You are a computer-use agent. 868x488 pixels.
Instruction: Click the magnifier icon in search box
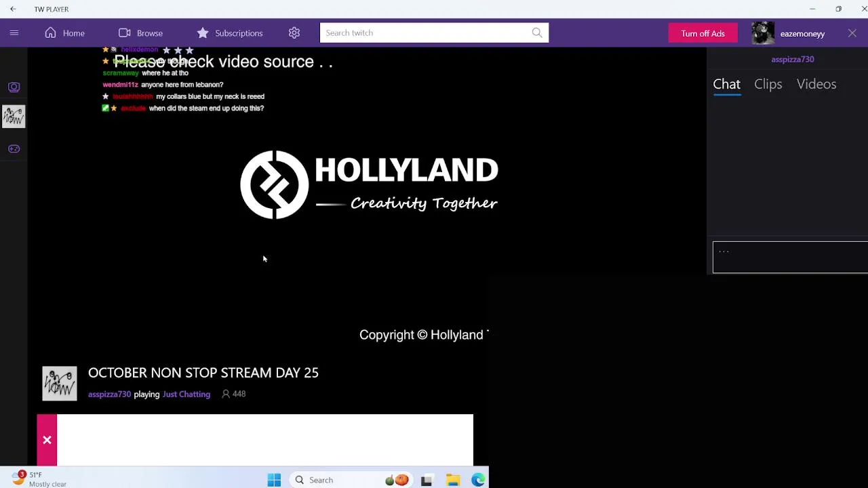pyautogui.click(x=537, y=33)
